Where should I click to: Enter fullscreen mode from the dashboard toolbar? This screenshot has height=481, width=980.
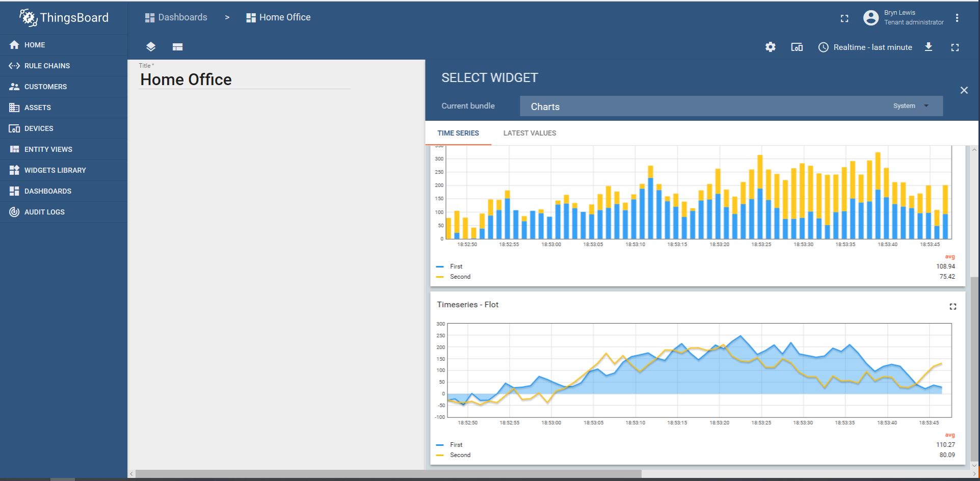(x=955, y=47)
